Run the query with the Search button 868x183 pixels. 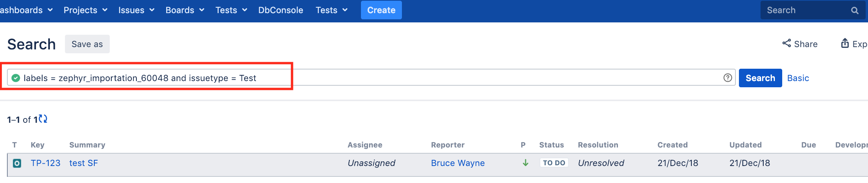click(760, 78)
